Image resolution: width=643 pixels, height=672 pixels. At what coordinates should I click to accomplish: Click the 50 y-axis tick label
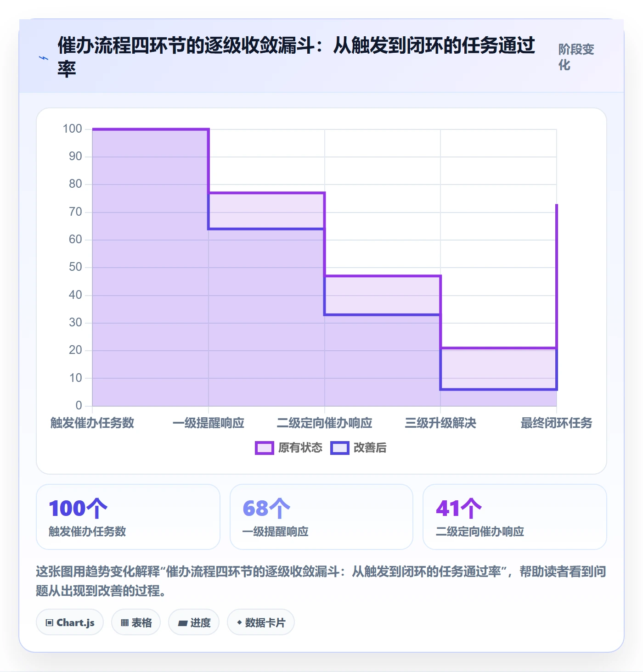75,267
